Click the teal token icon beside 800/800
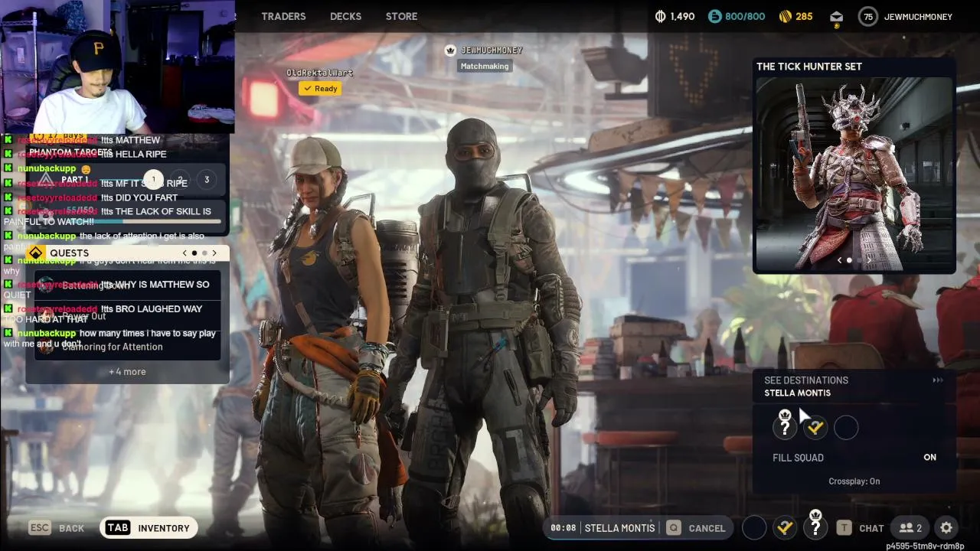Viewport: 980px width, 551px height. (714, 16)
